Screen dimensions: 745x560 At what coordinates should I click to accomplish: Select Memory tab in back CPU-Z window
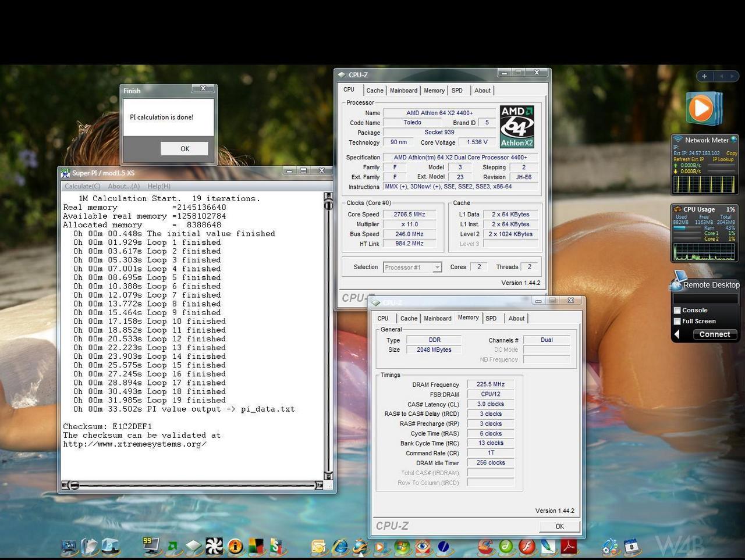(434, 91)
